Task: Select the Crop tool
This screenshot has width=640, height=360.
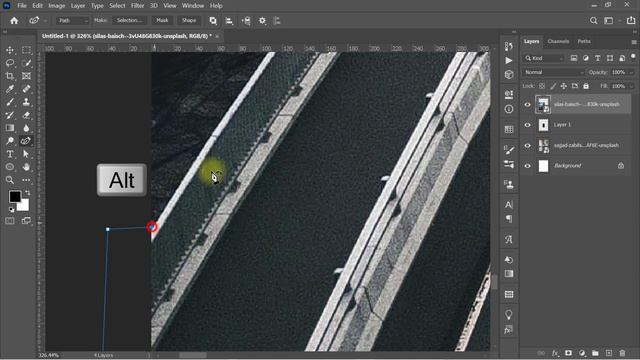Action: (10, 76)
